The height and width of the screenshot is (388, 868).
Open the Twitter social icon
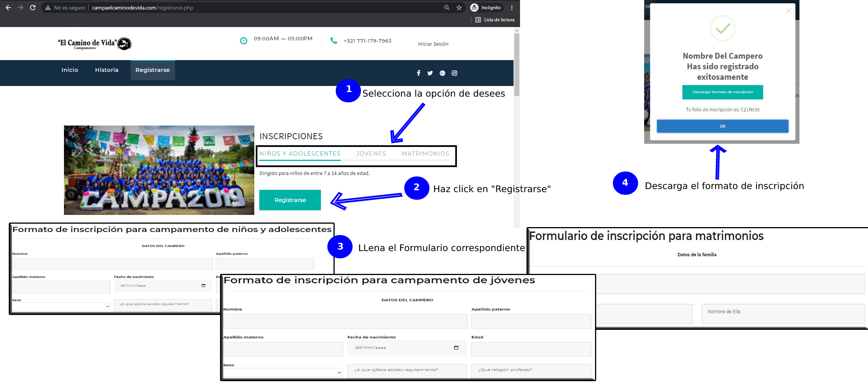click(x=430, y=73)
